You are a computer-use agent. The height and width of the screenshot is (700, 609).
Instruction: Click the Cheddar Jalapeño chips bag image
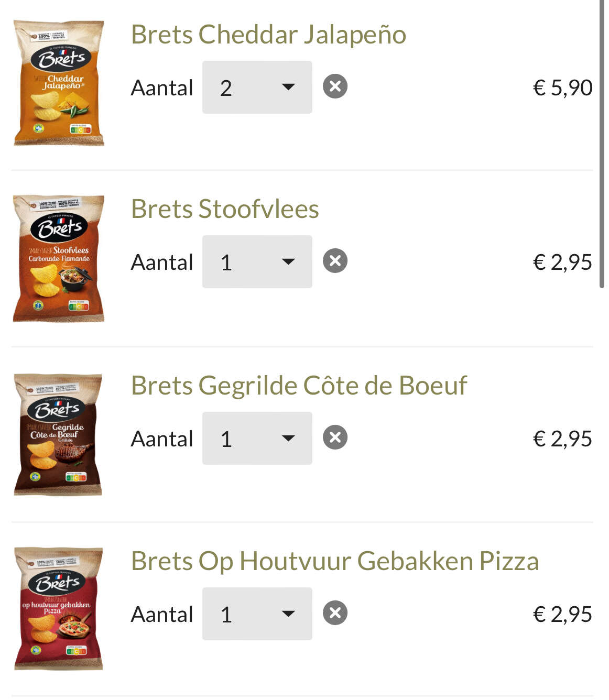click(59, 83)
